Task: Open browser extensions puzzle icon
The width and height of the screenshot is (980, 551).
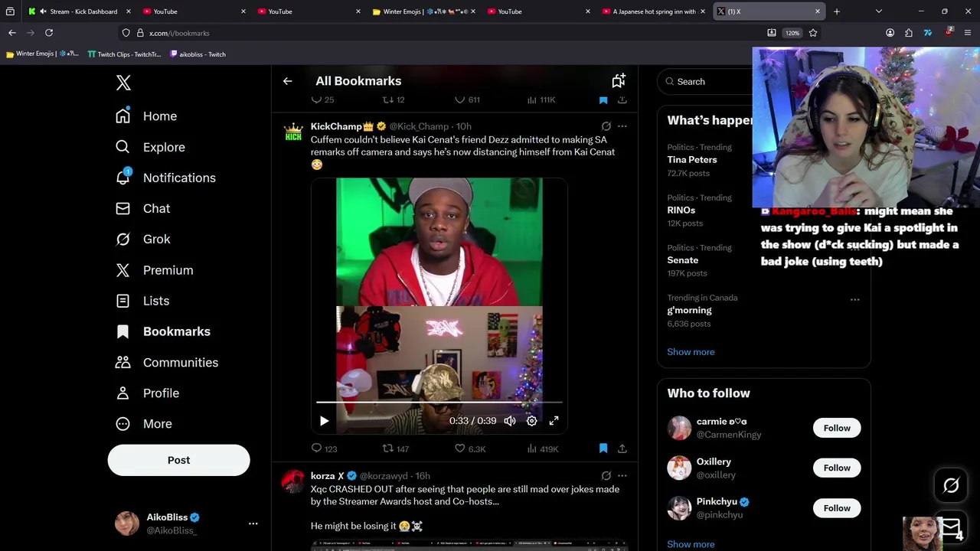Action: click(x=909, y=33)
